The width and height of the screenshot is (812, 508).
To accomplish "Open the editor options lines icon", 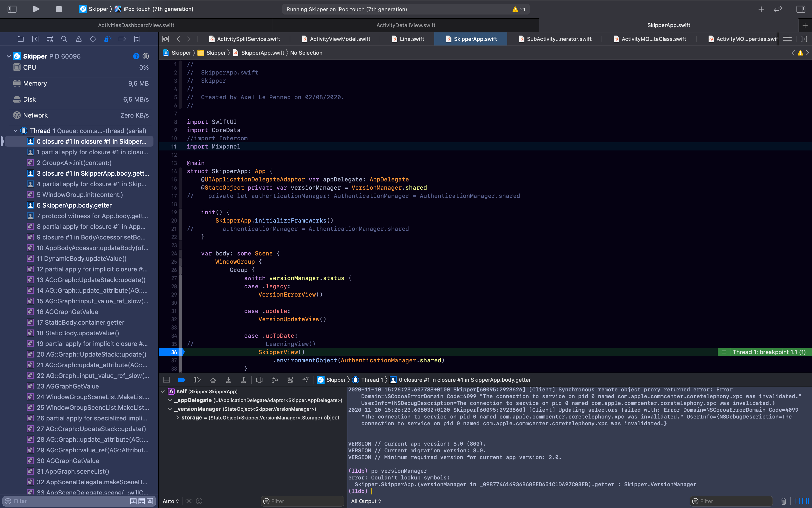I will (787, 39).
